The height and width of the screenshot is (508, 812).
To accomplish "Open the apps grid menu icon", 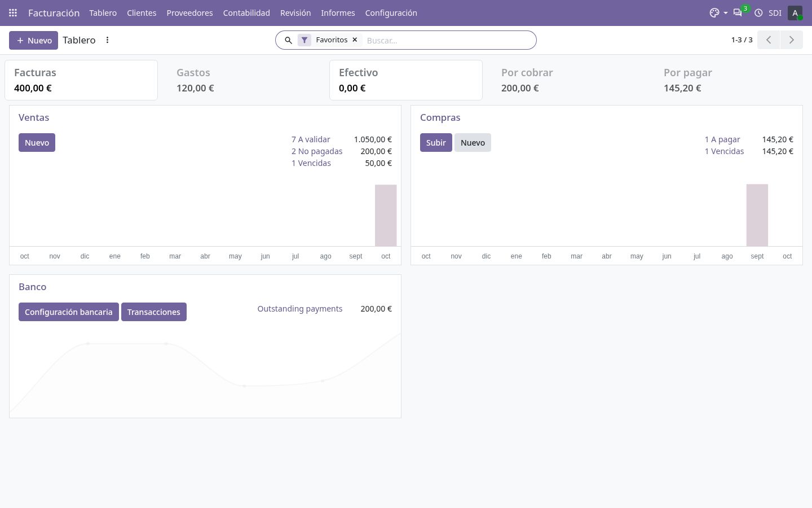I will click(13, 12).
